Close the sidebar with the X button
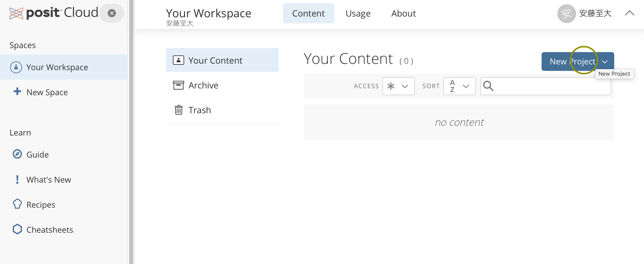 [112, 13]
